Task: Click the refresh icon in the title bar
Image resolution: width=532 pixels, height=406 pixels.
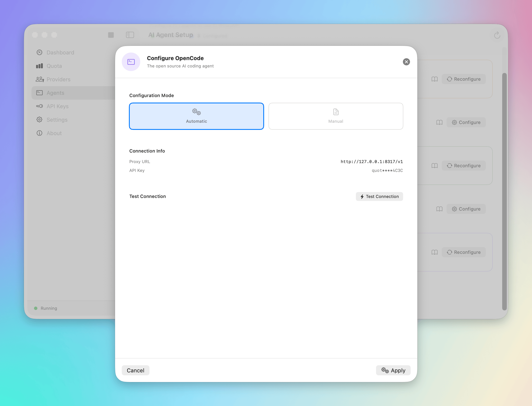Action: click(x=497, y=35)
